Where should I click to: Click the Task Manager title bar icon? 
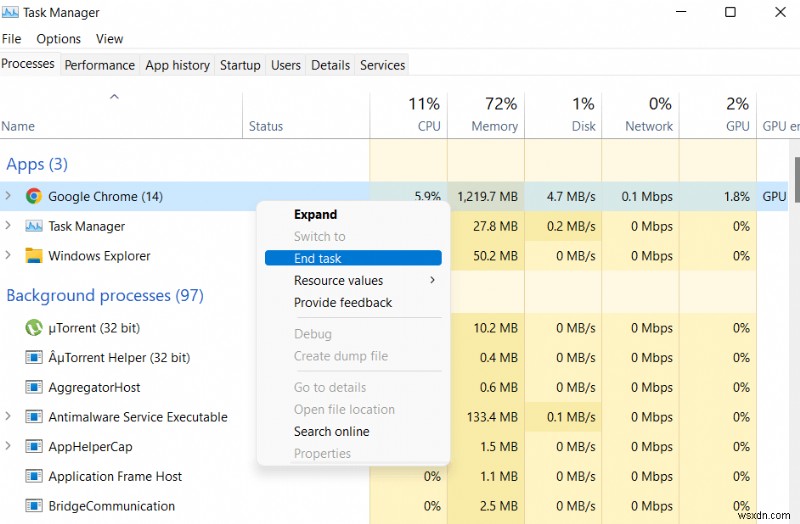pyautogui.click(x=11, y=13)
